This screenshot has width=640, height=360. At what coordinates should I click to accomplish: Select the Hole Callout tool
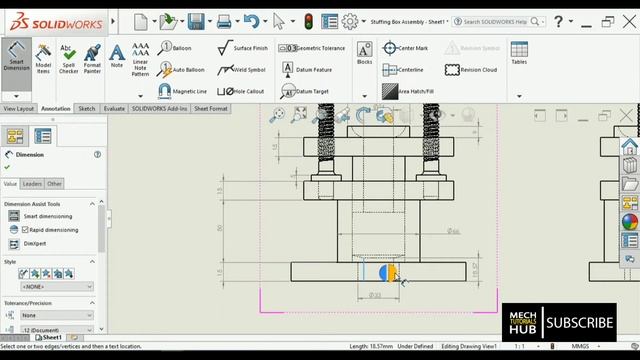click(240, 91)
